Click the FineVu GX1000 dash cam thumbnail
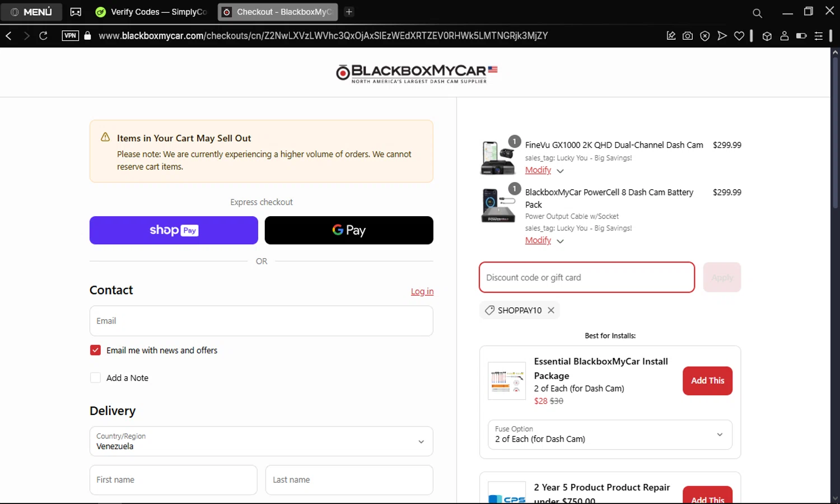Screen dimensions: 840x504 coord(498,158)
